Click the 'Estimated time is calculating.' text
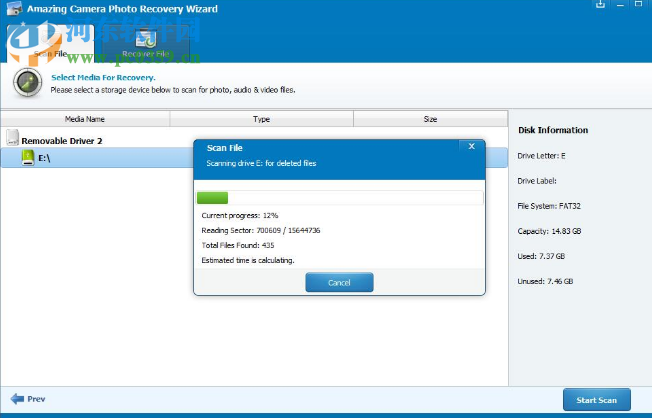 coord(248,260)
